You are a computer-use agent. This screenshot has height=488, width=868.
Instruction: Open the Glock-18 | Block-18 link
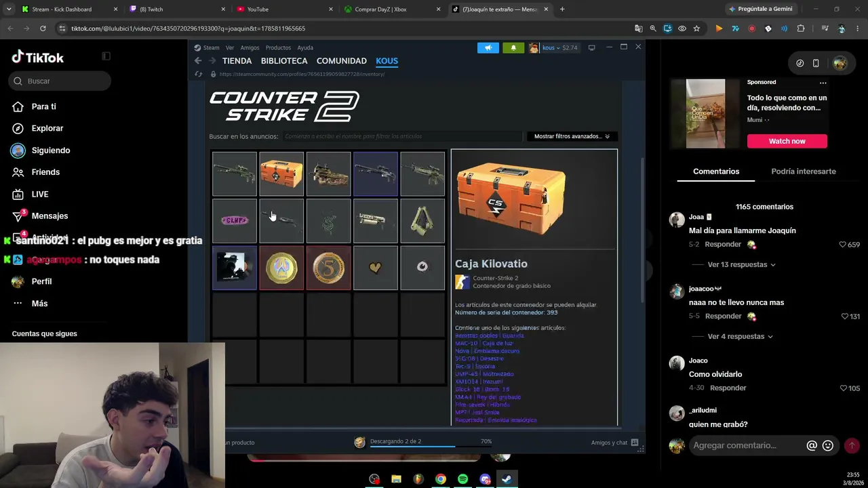tap(482, 390)
